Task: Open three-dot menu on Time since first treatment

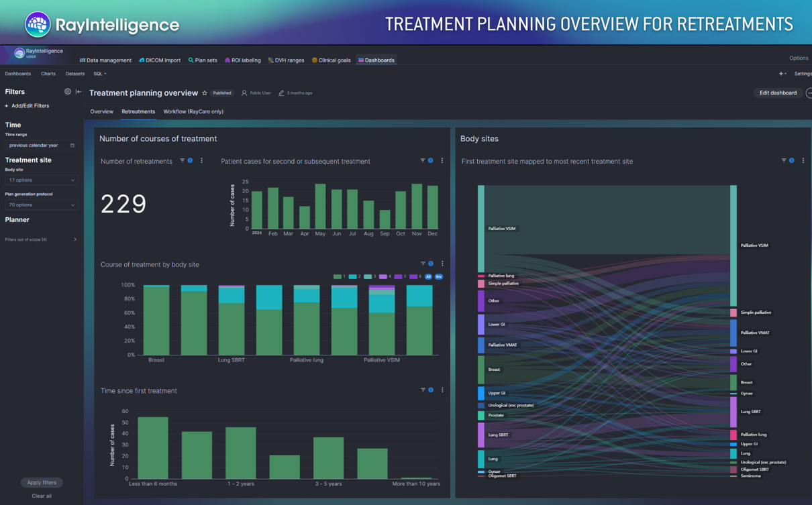Action: pos(442,390)
